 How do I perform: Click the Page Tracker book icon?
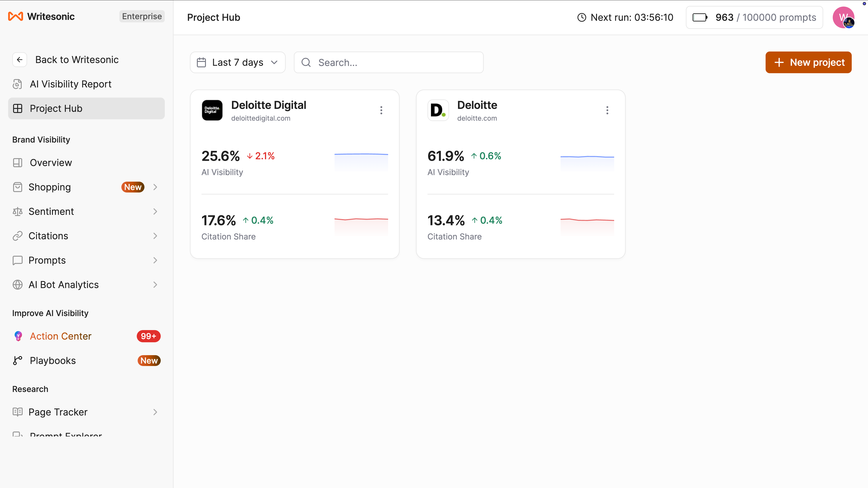pos(18,412)
